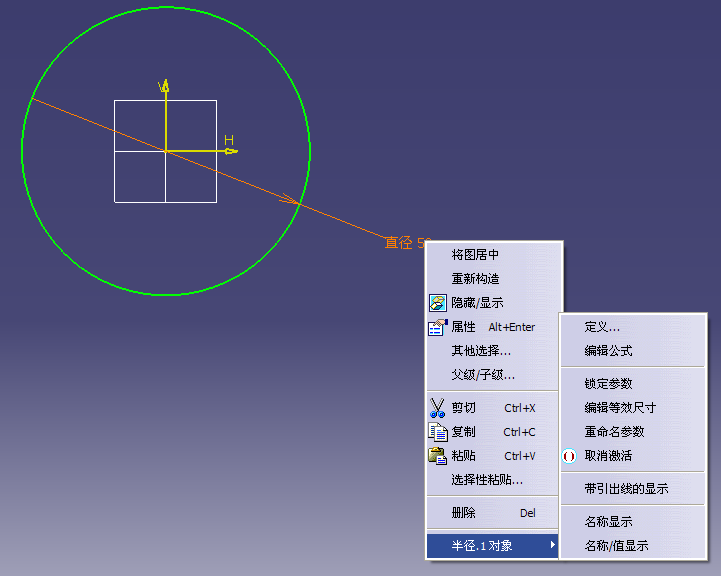Click the scissors Cut (剪切) icon

point(438,408)
